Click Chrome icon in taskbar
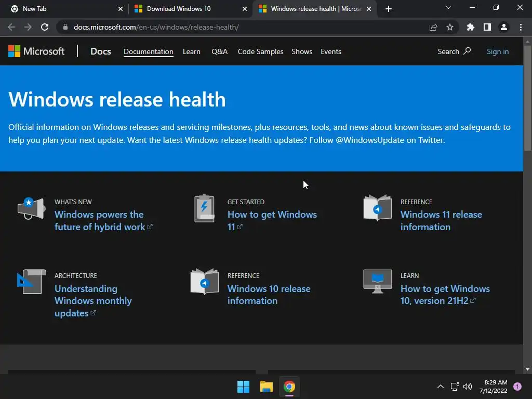This screenshot has height=399, width=532. pos(289,387)
